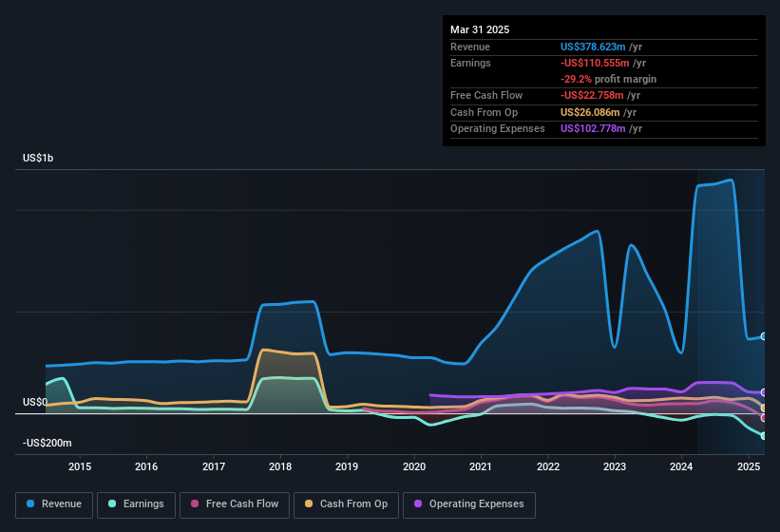Screen dimensions: 780x532
Task: Click the -29.2% profit margin text
Action: click(x=608, y=79)
